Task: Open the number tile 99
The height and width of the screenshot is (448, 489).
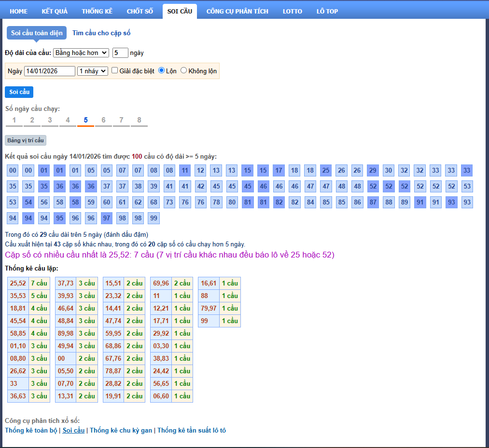Action: (x=154, y=218)
